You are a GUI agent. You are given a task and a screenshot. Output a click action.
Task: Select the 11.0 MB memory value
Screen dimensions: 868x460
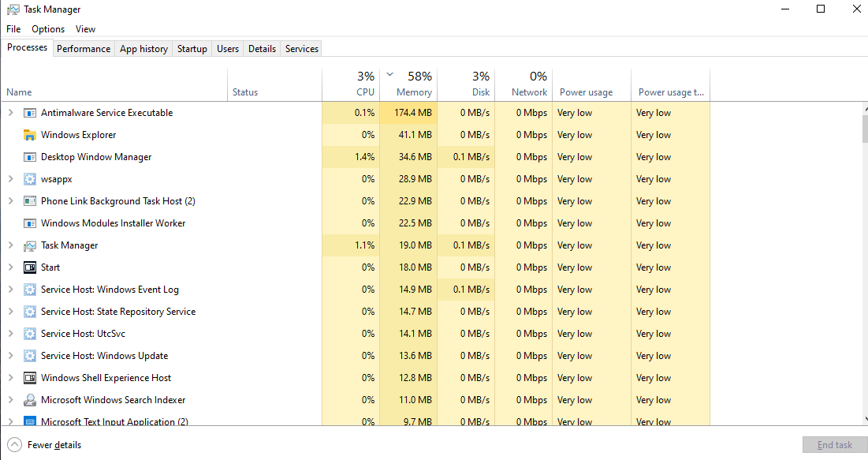pos(415,399)
